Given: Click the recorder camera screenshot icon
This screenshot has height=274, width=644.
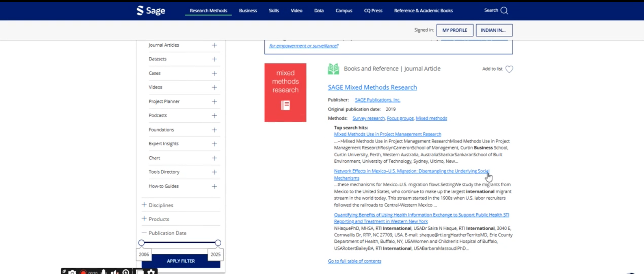Looking at the screenshot, I should point(72,272).
